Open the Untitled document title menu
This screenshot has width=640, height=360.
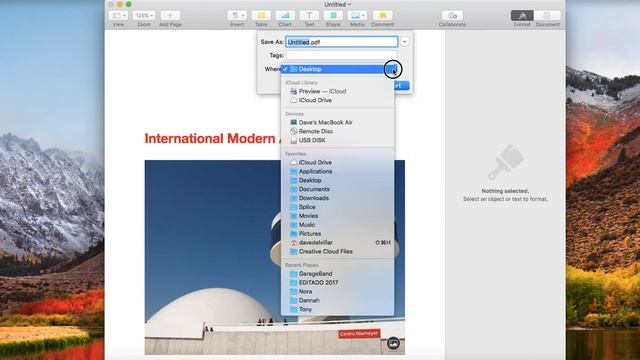click(x=338, y=4)
